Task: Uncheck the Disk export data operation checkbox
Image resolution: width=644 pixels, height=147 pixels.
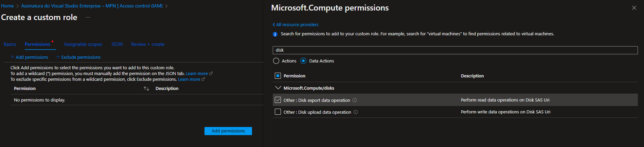Action: coord(278,100)
